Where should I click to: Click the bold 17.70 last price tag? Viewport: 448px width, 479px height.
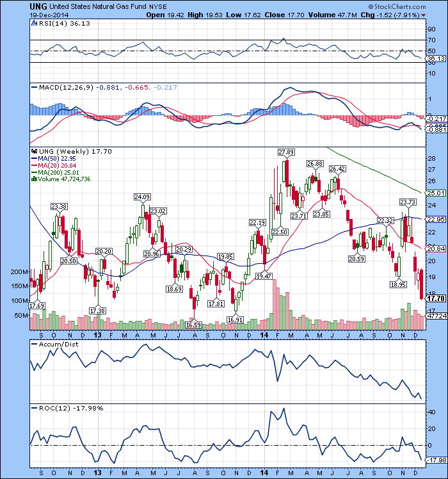pyautogui.click(x=436, y=298)
